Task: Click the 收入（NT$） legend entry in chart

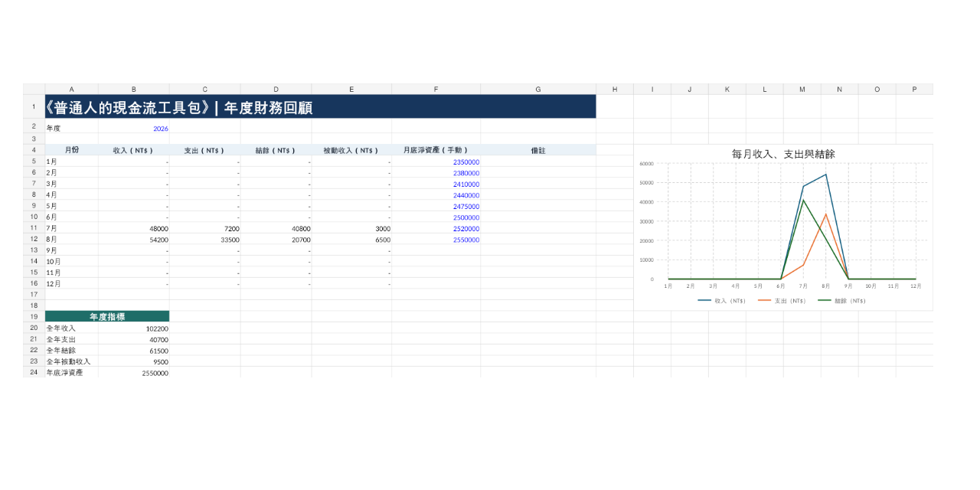Action: pyautogui.click(x=722, y=301)
